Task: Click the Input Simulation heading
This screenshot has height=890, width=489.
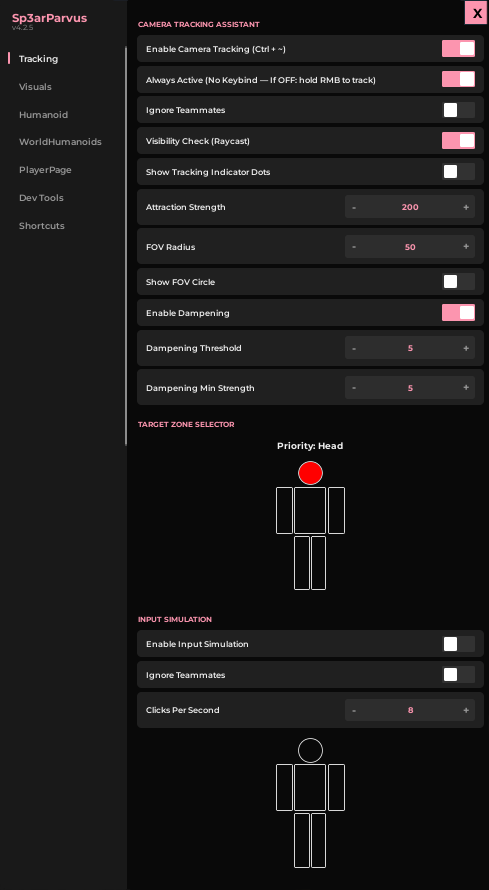Action: [175, 619]
